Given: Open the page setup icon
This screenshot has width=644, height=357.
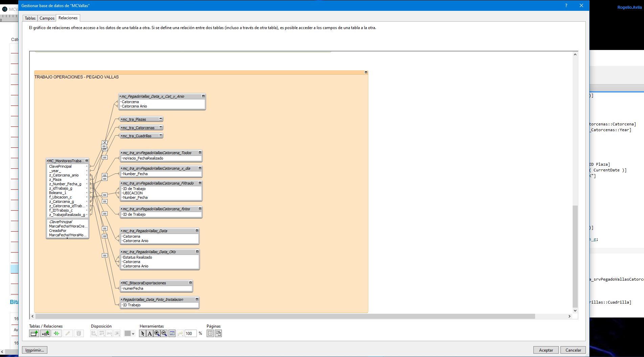Looking at the screenshot, I should coord(218,333).
